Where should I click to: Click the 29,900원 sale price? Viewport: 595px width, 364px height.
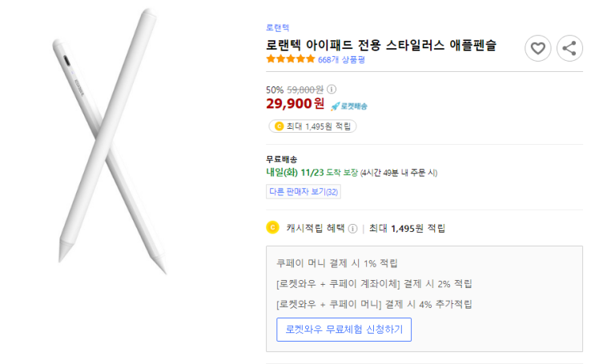click(295, 103)
